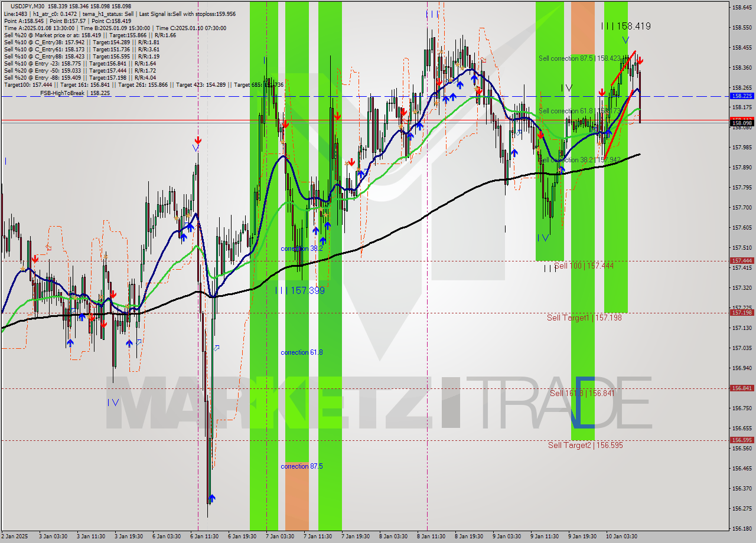Click the blue 'III 157.399' wave label

(300, 290)
